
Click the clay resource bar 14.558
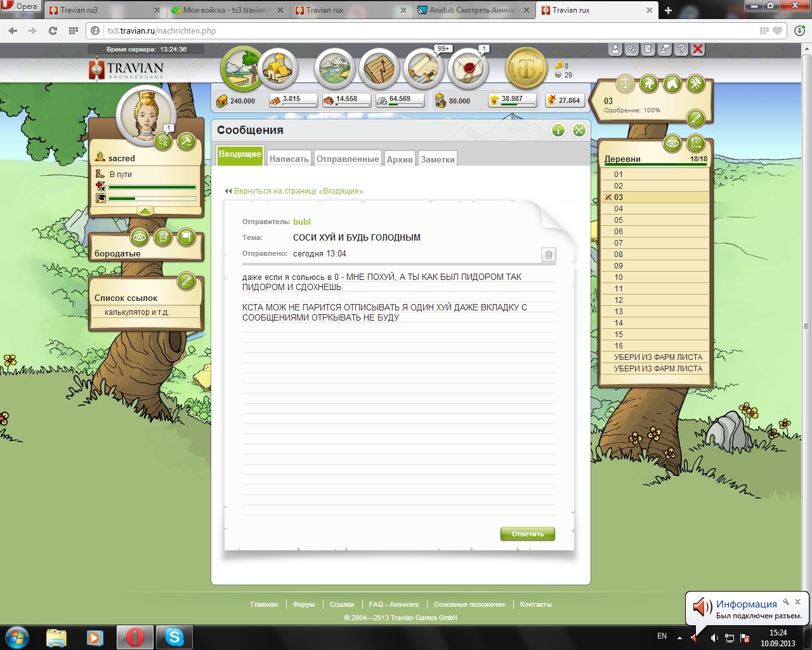click(x=346, y=100)
